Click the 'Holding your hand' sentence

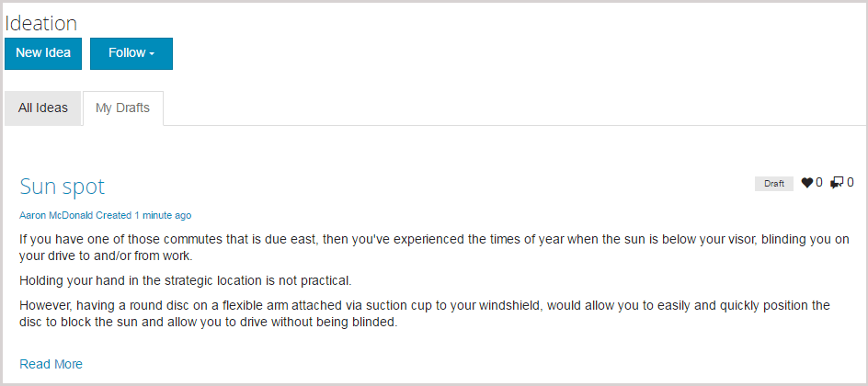(186, 280)
